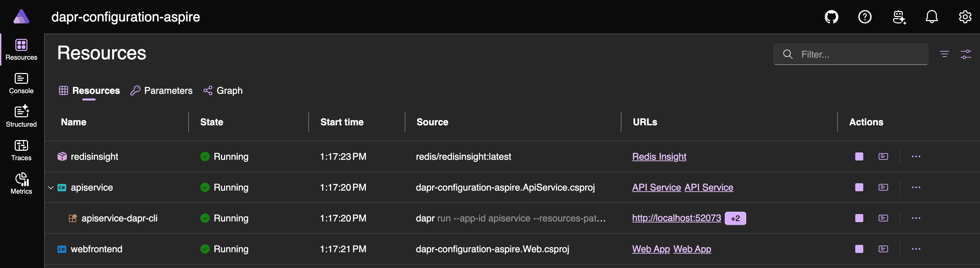The height and width of the screenshot is (268, 980).
Task: Open the help question mark icon
Action: click(x=865, y=17)
